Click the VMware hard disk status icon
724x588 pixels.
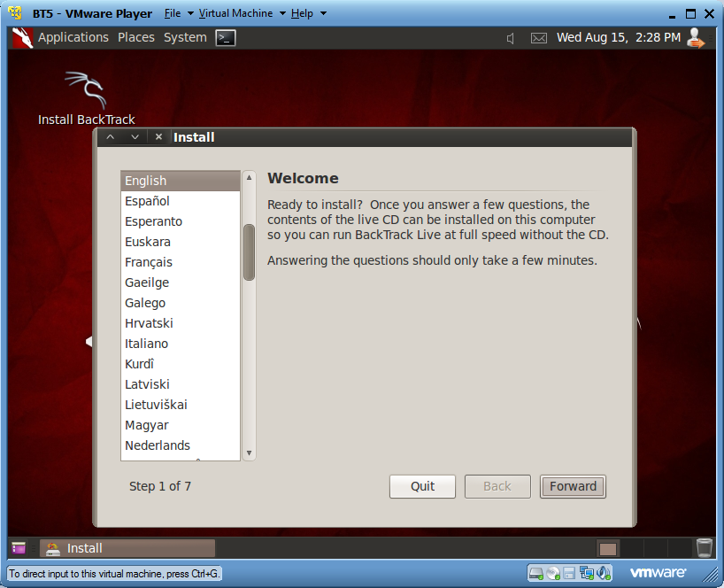(536, 573)
